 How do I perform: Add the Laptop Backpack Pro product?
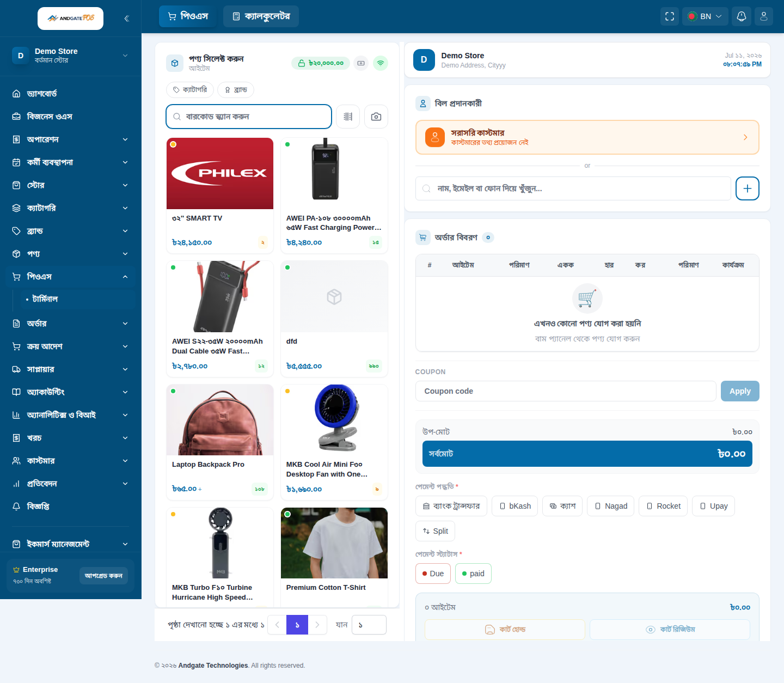coord(220,442)
